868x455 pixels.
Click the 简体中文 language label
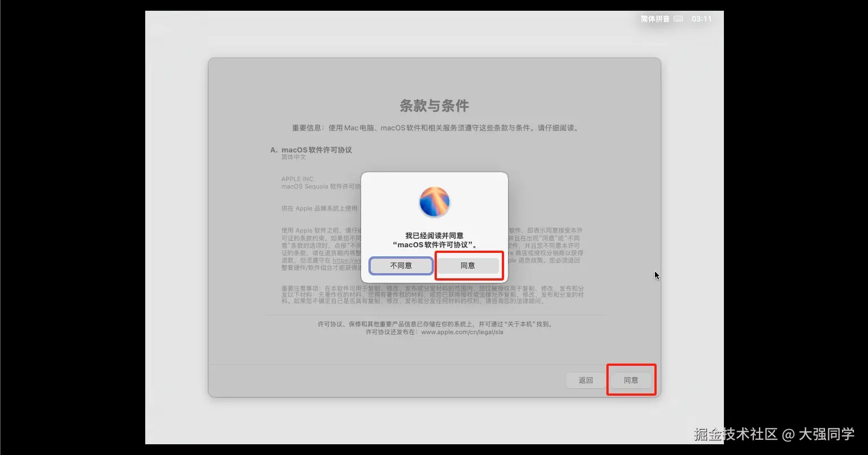coord(294,157)
